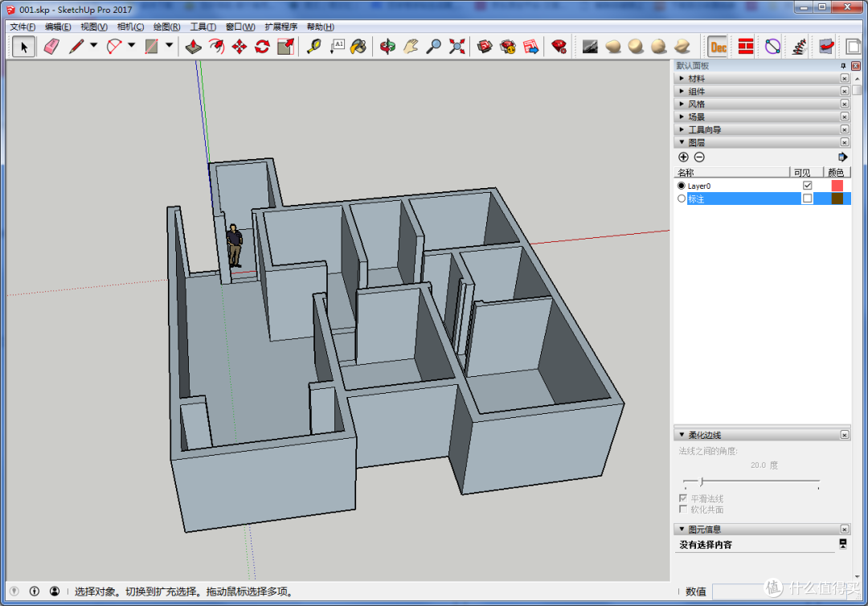Click the credits info status icon
Screen dimensions: 868x606
pyautogui.click(x=35, y=591)
